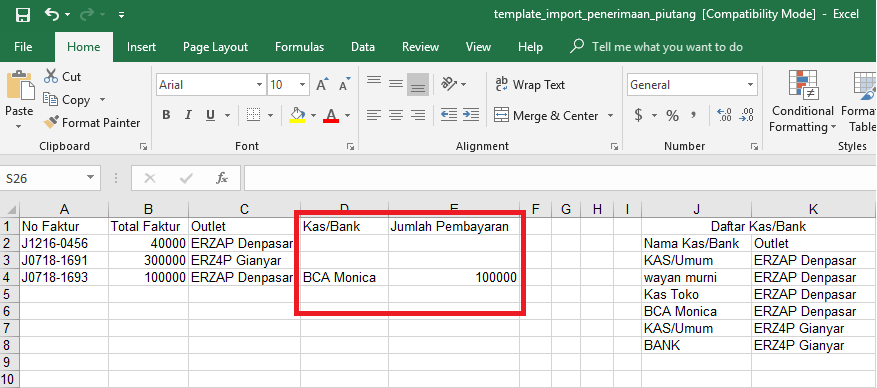The height and width of the screenshot is (388, 877).
Task: Align text right icon
Action: (418, 115)
